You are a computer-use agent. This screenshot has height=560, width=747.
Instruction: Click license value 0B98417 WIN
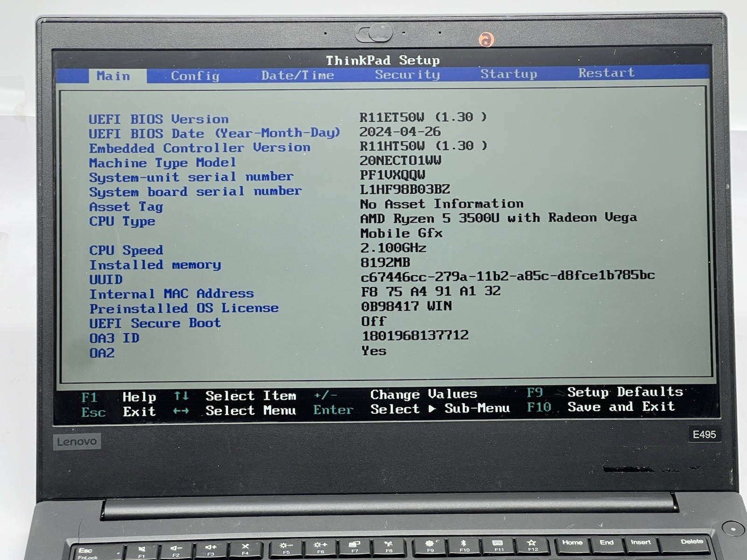click(406, 307)
